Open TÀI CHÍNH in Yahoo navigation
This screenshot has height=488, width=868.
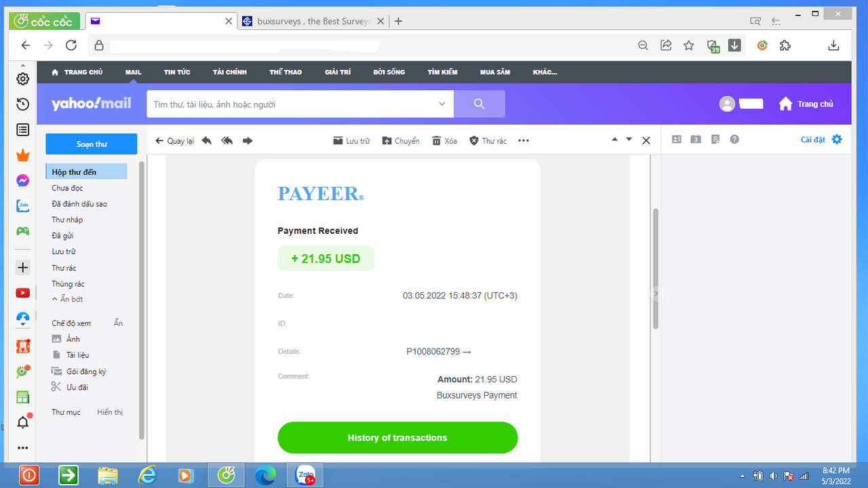pos(229,72)
